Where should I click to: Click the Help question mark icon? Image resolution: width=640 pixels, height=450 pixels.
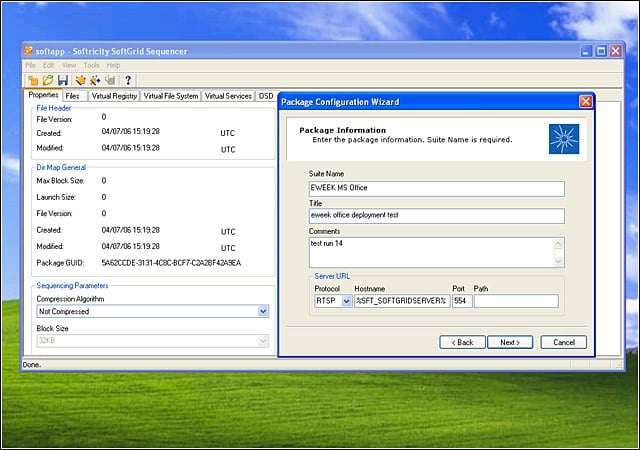128,80
